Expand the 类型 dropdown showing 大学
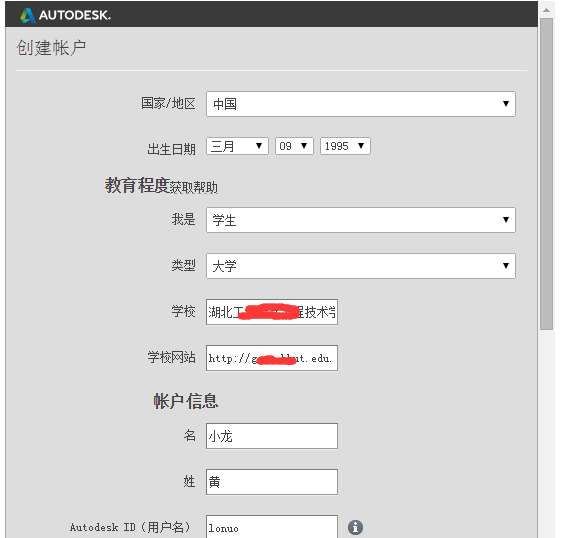The height and width of the screenshot is (538, 562). click(361, 266)
